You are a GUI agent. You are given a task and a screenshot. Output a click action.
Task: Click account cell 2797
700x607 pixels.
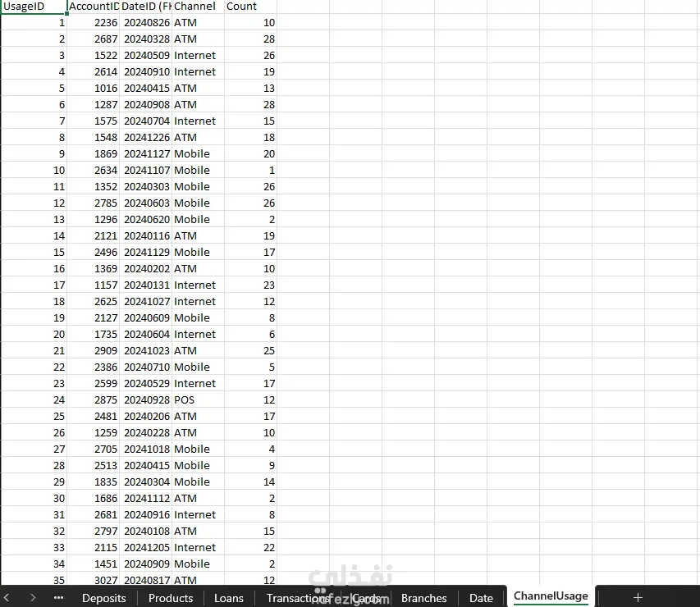pos(94,532)
